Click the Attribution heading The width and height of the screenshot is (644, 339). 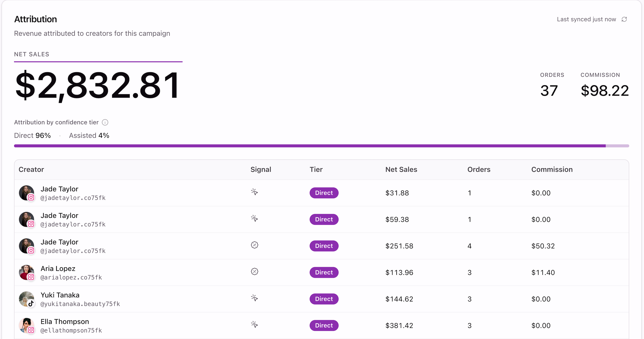tap(36, 19)
